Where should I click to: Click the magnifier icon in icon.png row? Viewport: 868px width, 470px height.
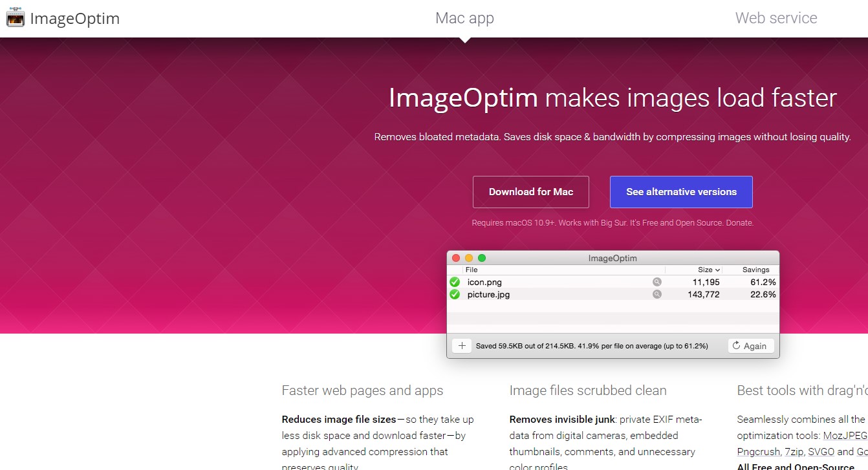[656, 282]
